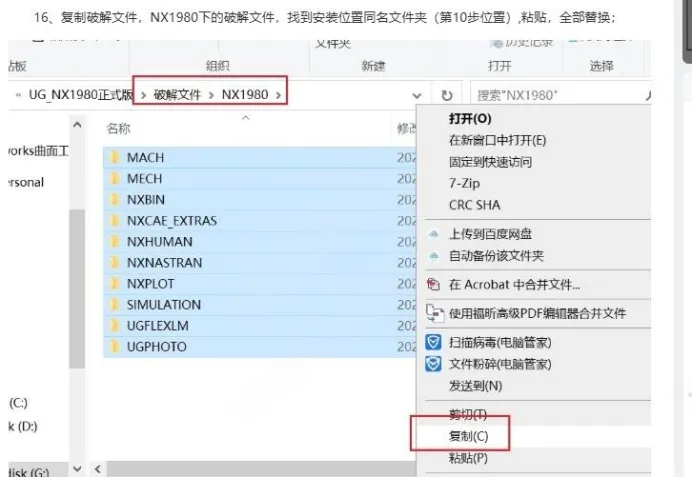Click the UGFLEXLM folder name
Viewport: 692px width, 478px height.
pyautogui.click(x=158, y=326)
